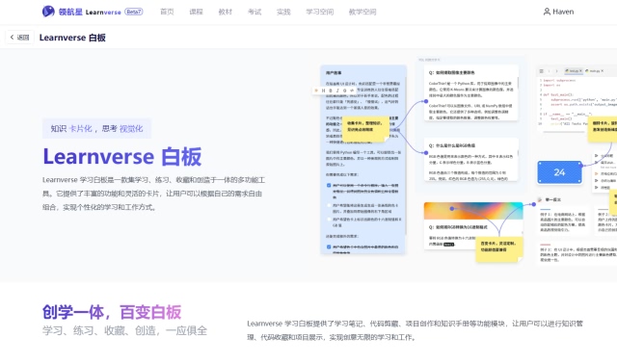Viewport: 617px width, 364px height.
Task: Click the Beta7 badge beside the logo
Action: click(x=134, y=12)
